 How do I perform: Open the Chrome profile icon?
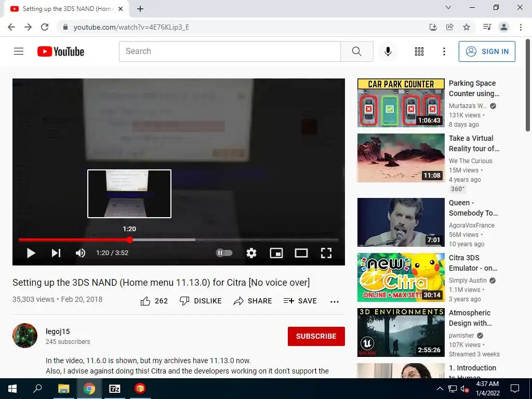tap(504, 27)
